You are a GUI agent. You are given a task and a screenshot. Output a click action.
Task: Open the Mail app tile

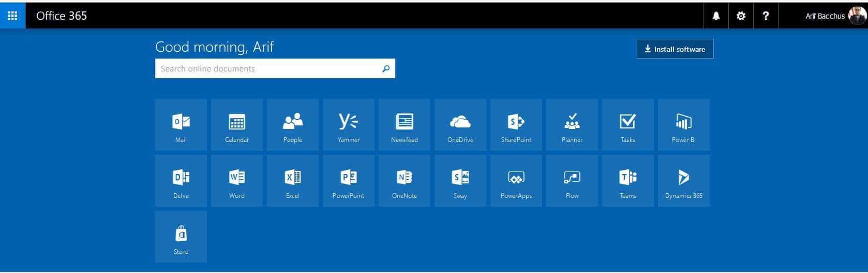181,125
